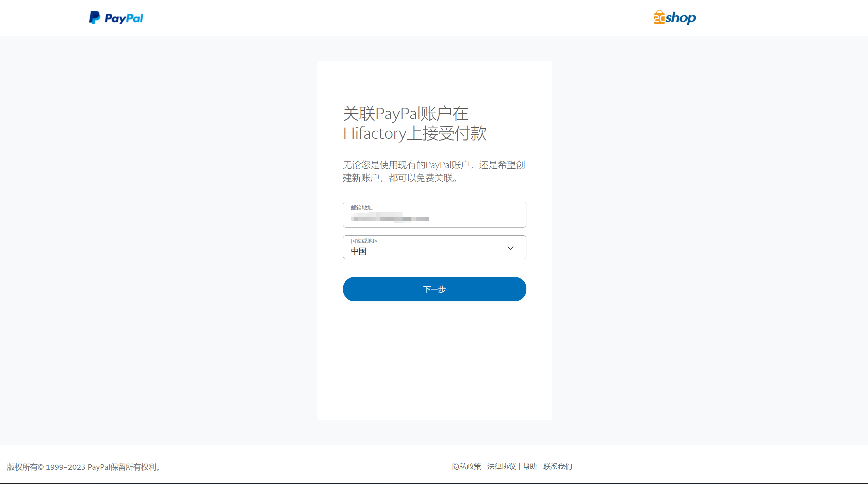Click the 下一步 next button
Viewport: 868px width, 484px height.
[435, 289]
